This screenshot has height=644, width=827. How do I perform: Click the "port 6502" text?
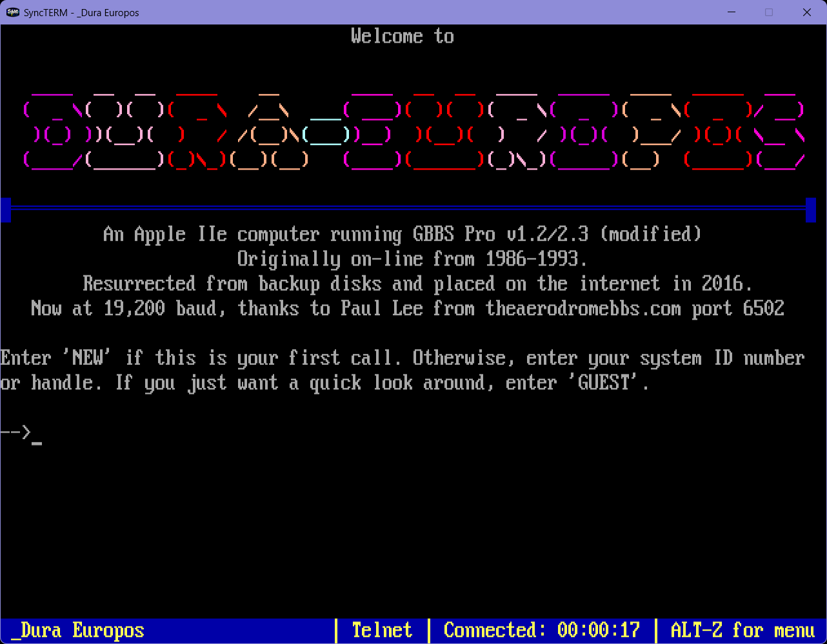(x=738, y=309)
